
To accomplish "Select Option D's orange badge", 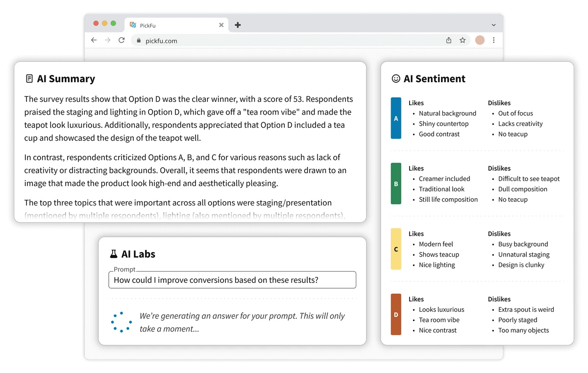I will click(396, 315).
